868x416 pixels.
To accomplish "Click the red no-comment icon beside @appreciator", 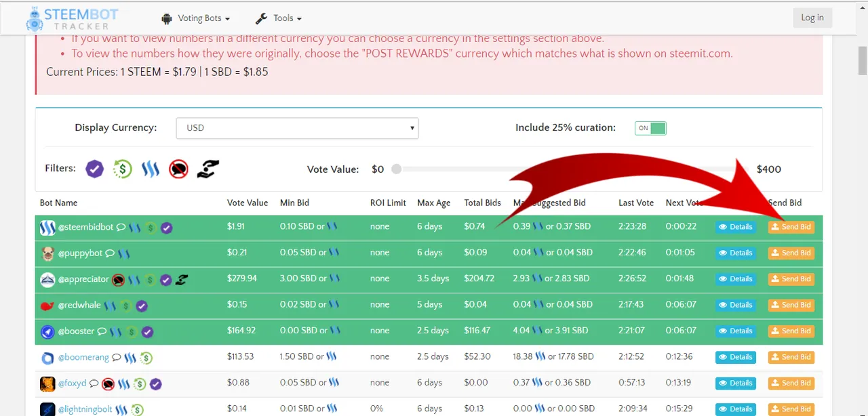I will pos(118,279).
